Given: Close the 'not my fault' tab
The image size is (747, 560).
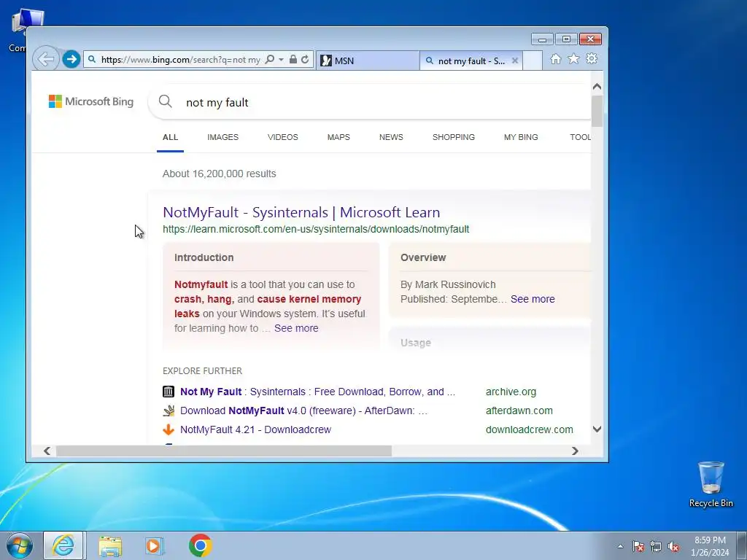Looking at the screenshot, I should pyautogui.click(x=515, y=61).
